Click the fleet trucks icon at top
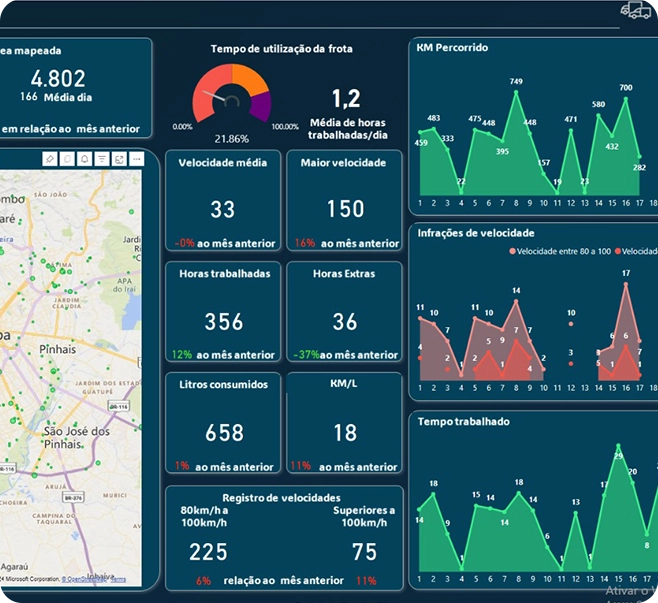The width and height of the screenshot is (658, 603). [x=635, y=11]
